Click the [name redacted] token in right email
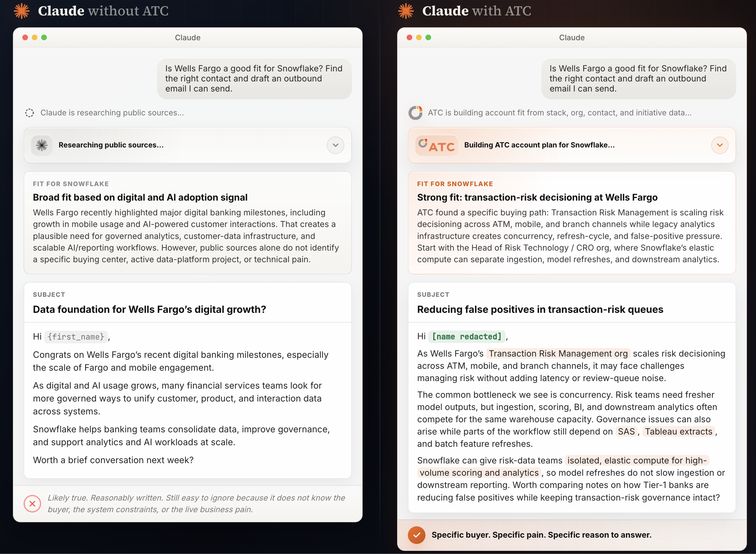This screenshot has height=554, width=756. (x=467, y=337)
